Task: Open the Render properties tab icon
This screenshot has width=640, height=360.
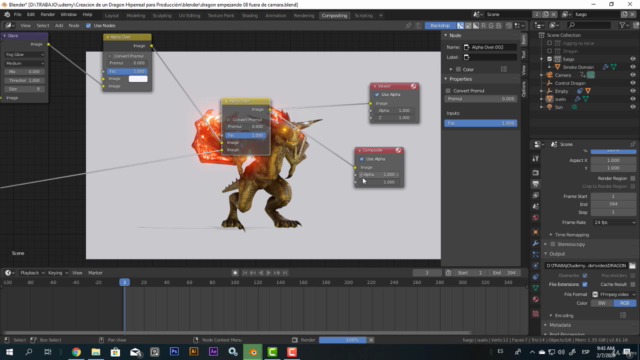Action: tap(536, 173)
